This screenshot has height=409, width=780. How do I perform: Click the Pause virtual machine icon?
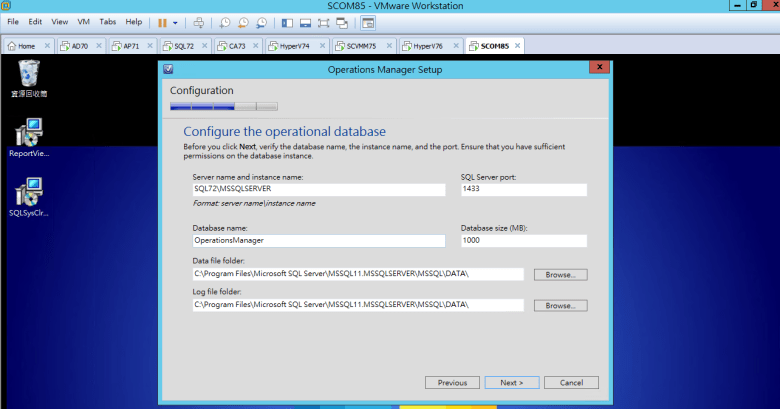coord(162,22)
